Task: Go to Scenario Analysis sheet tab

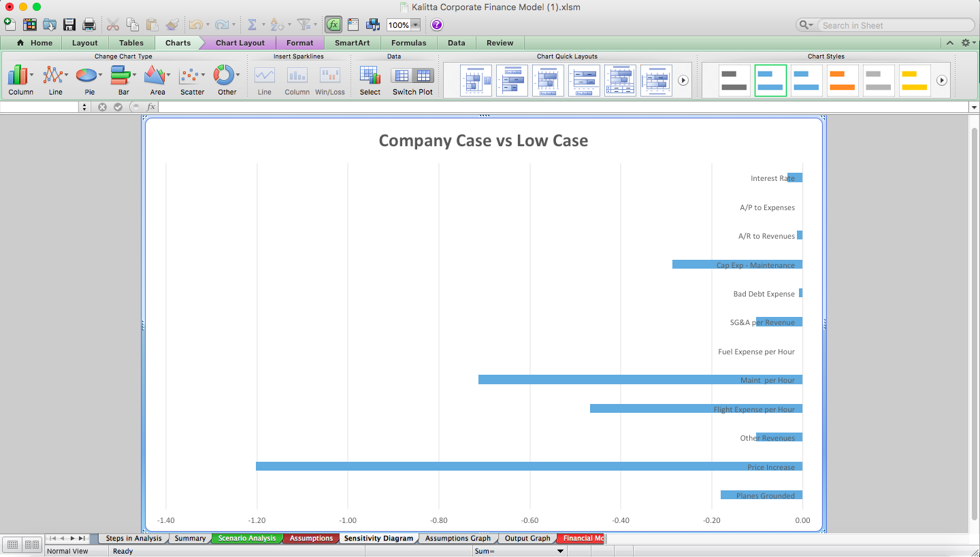Action: tap(247, 538)
